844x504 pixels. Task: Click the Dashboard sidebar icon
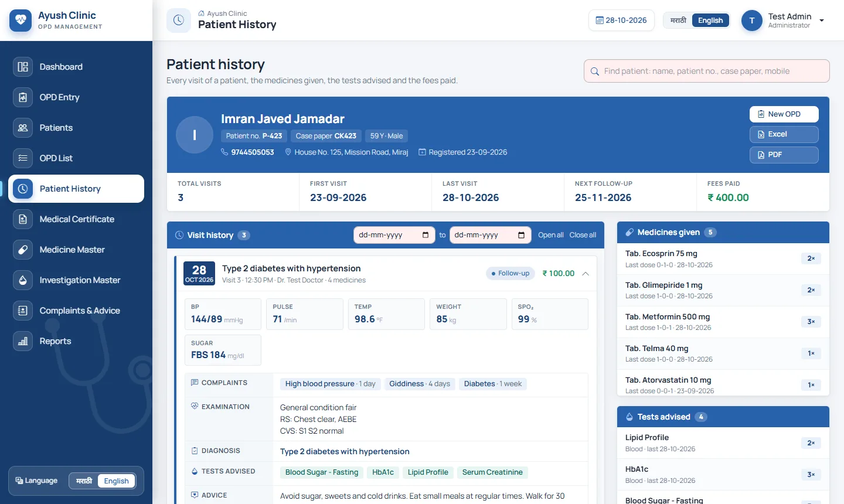(x=23, y=67)
